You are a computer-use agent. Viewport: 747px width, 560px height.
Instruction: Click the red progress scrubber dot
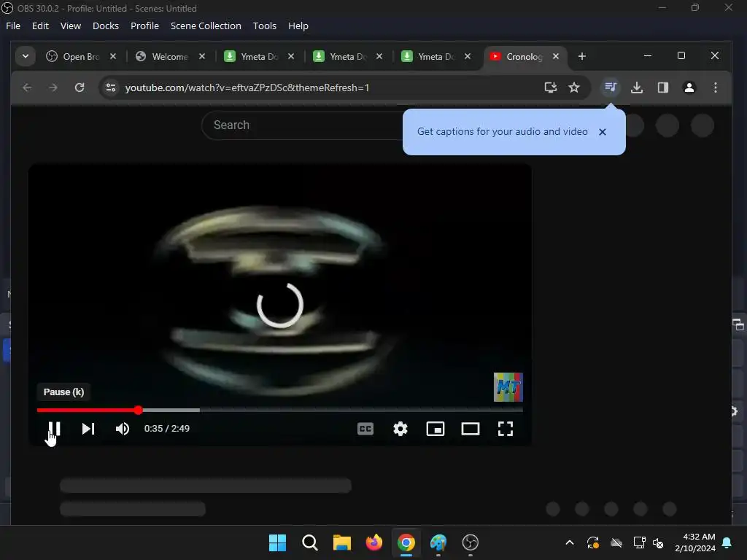point(138,410)
